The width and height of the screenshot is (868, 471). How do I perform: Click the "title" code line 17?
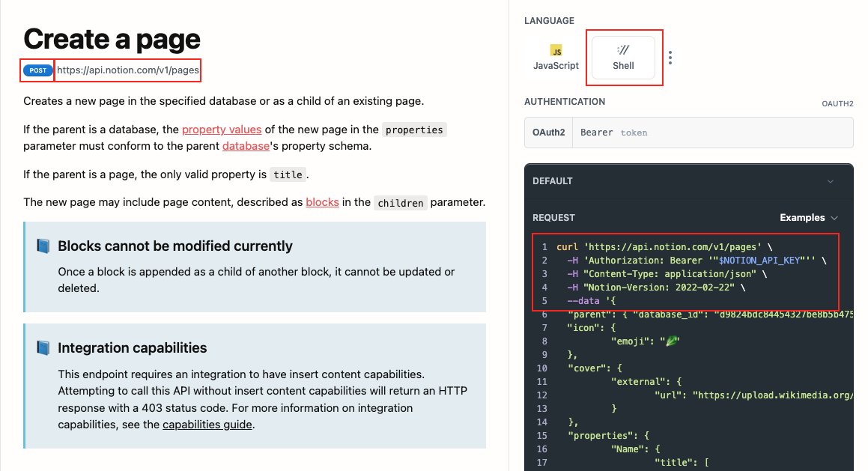(682, 462)
